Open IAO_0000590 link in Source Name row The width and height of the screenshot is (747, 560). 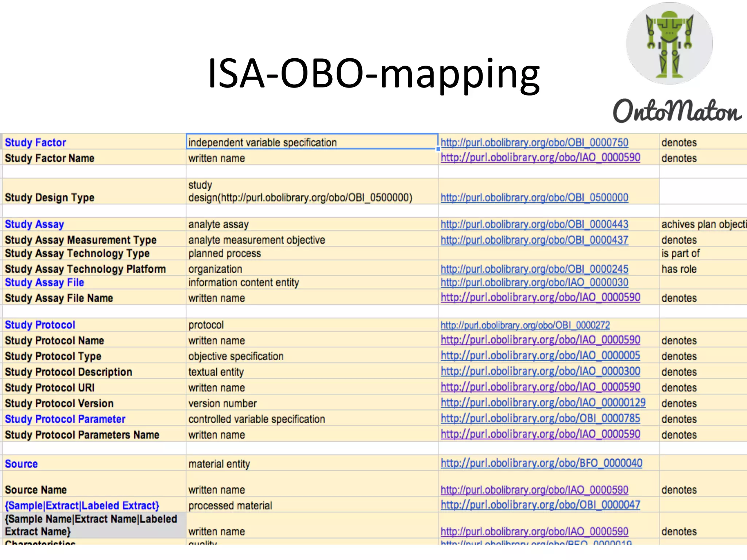coord(534,490)
